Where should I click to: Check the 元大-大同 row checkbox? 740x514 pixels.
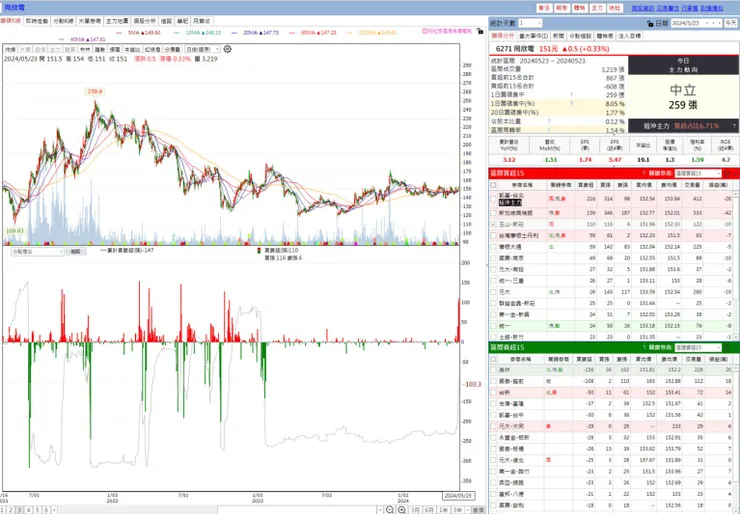(494, 427)
